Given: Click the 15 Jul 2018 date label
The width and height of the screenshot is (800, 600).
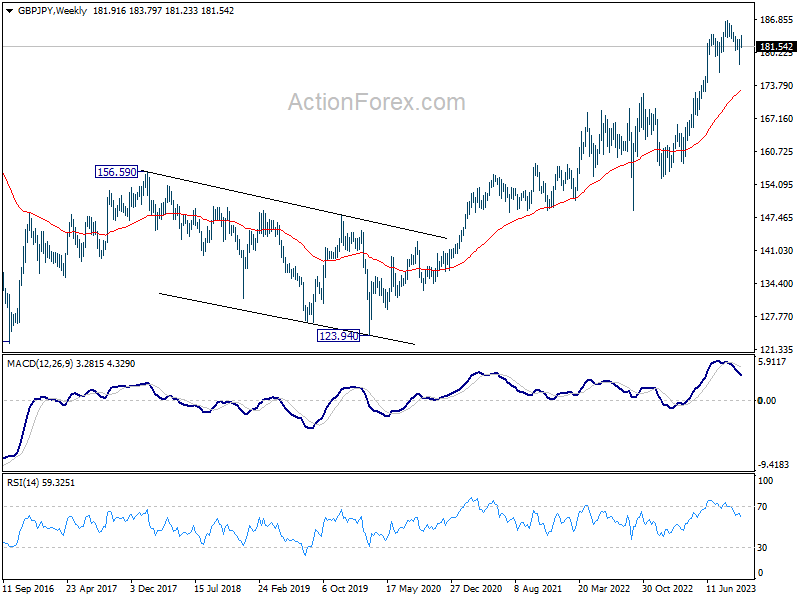Looking at the screenshot, I should (218, 589).
